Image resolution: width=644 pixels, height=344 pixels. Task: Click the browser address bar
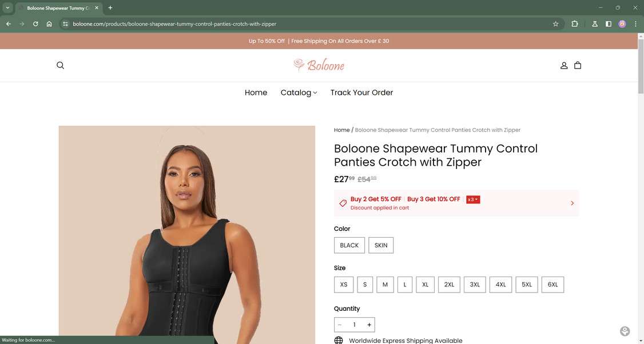pyautogui.click(x=309, y=24)
